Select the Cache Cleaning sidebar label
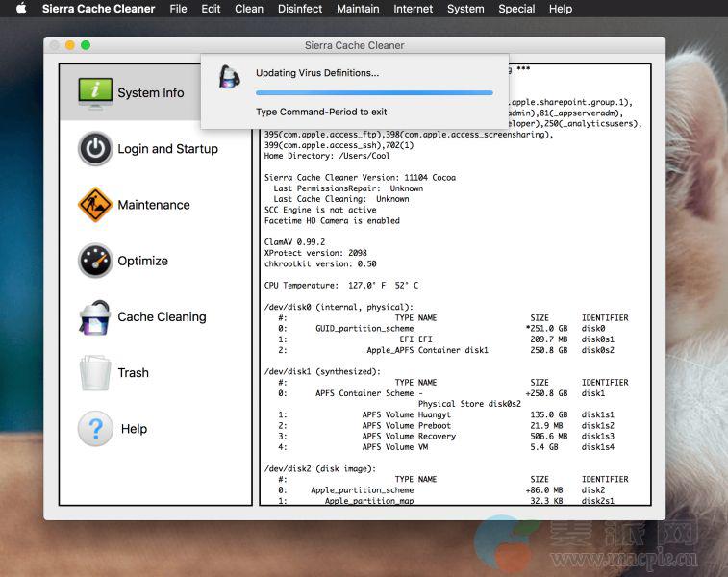This screenshot has width=728, height=577. click(162, 316)
